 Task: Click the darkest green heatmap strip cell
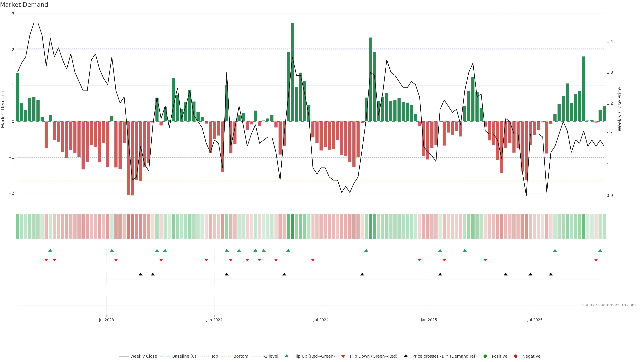coord(292,226)
